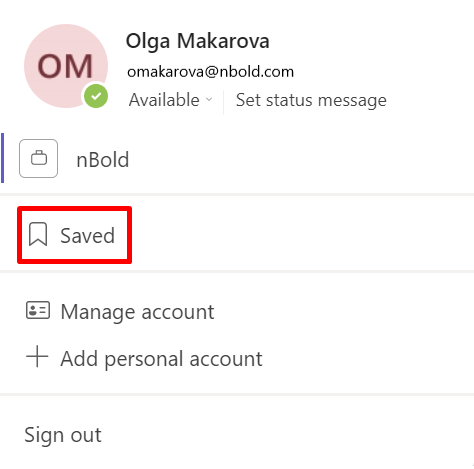Open the Saved menu item
Viewport: 474px width, 469px height.
(x=74, y=235)
